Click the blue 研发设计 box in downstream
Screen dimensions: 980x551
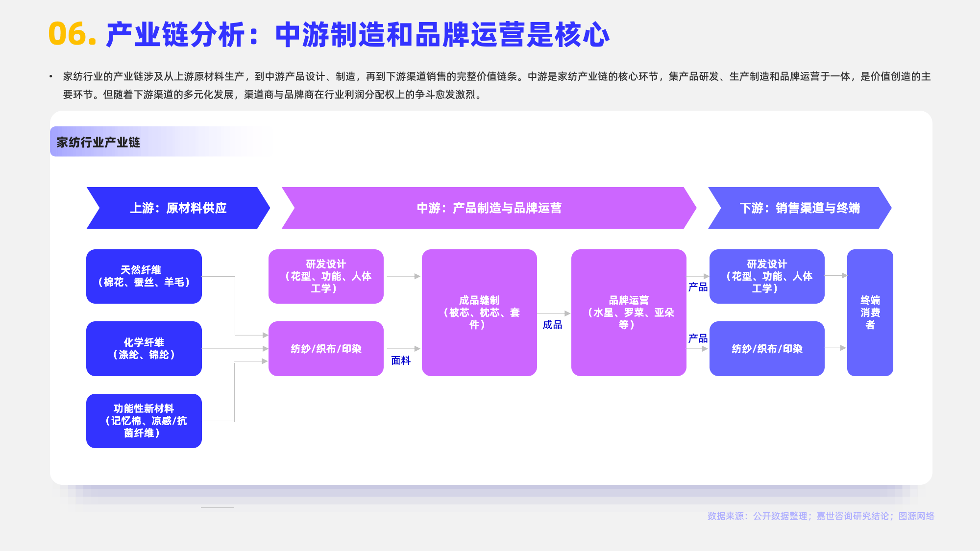pos(766,276)
